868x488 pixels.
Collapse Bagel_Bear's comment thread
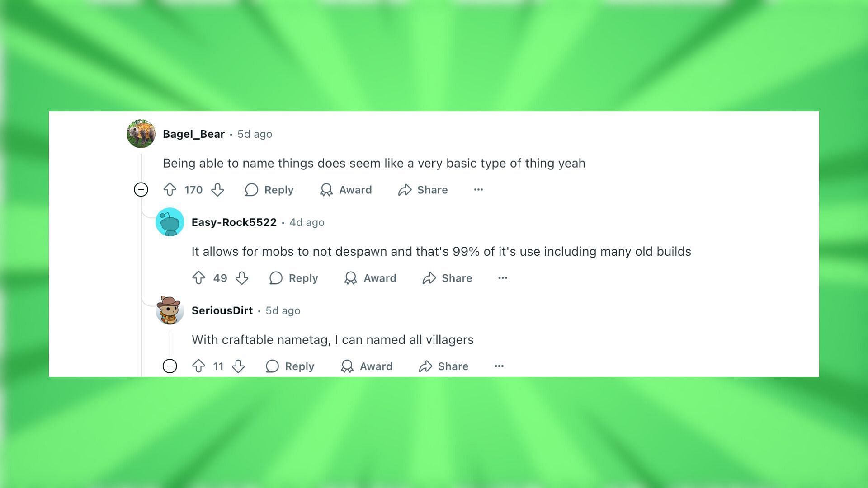click(x=141, y=190)
